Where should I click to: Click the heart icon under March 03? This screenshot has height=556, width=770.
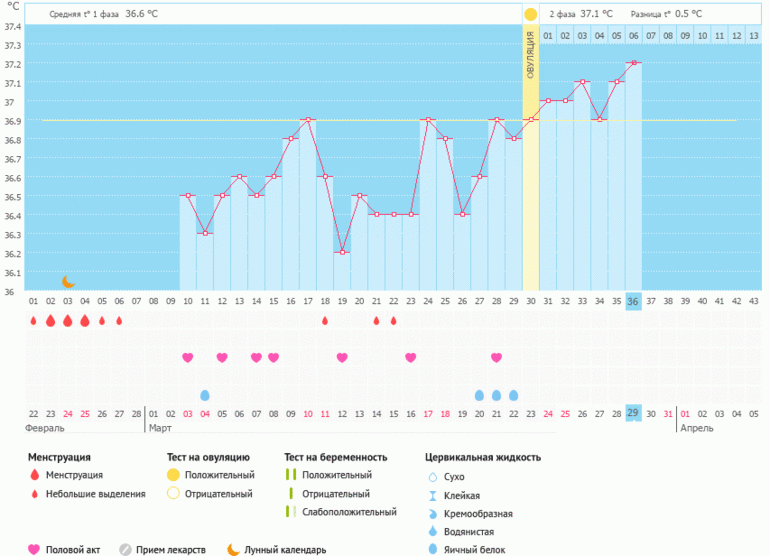pos(187,357)
